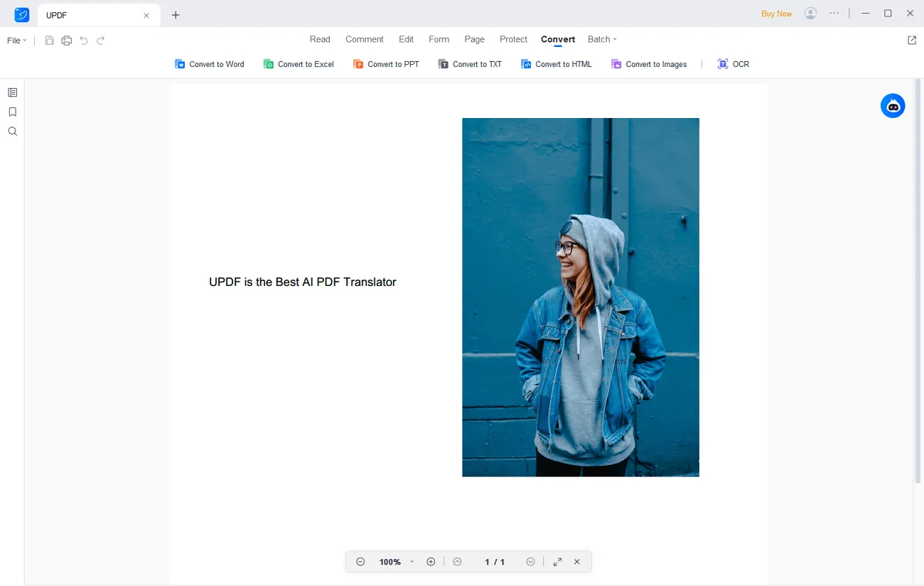Click the page number field 1 / 1
This screenshot has height=586, width=924.
pos(495,562)
